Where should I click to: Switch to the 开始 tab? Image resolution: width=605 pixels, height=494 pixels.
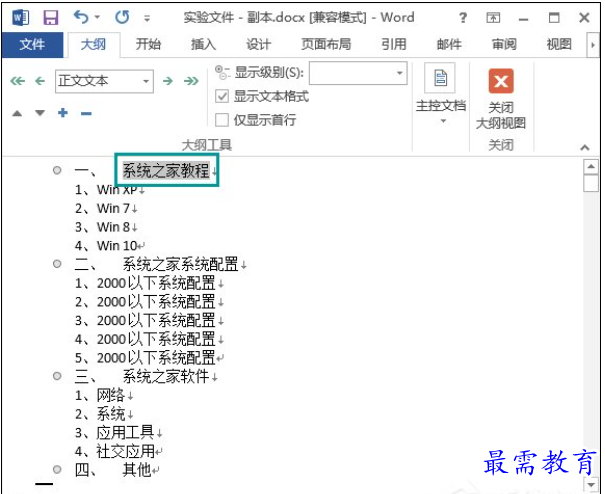148,44
